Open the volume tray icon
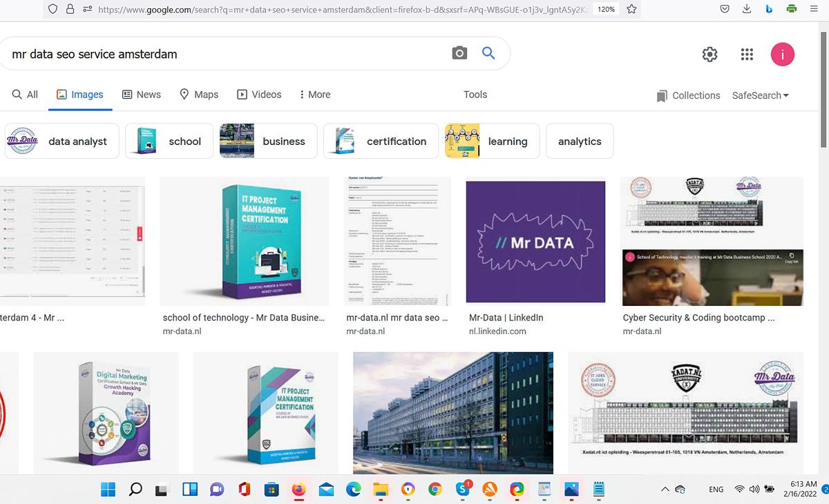The width and height of the screenshot is (829, 504). pos(754,490)
